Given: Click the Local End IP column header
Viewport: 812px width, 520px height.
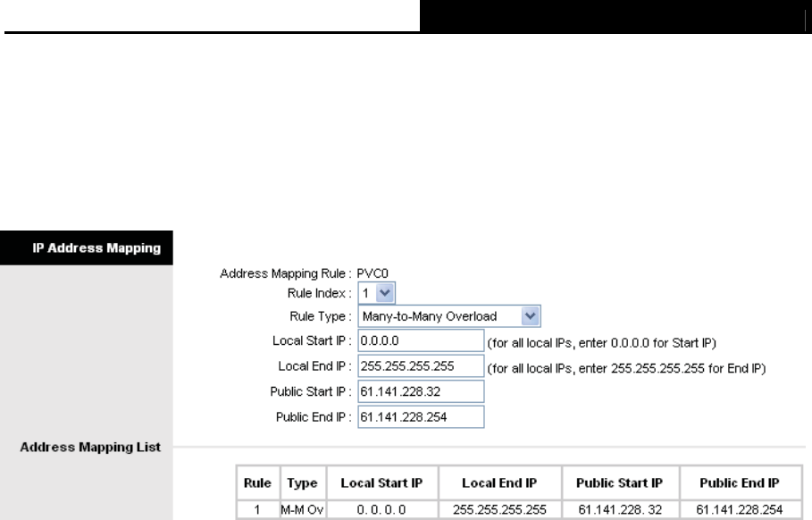Looking at the screenshot, I should click(499, 482).
